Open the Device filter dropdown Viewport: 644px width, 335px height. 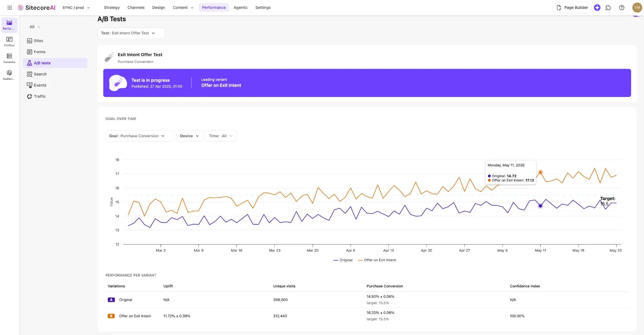190,136
